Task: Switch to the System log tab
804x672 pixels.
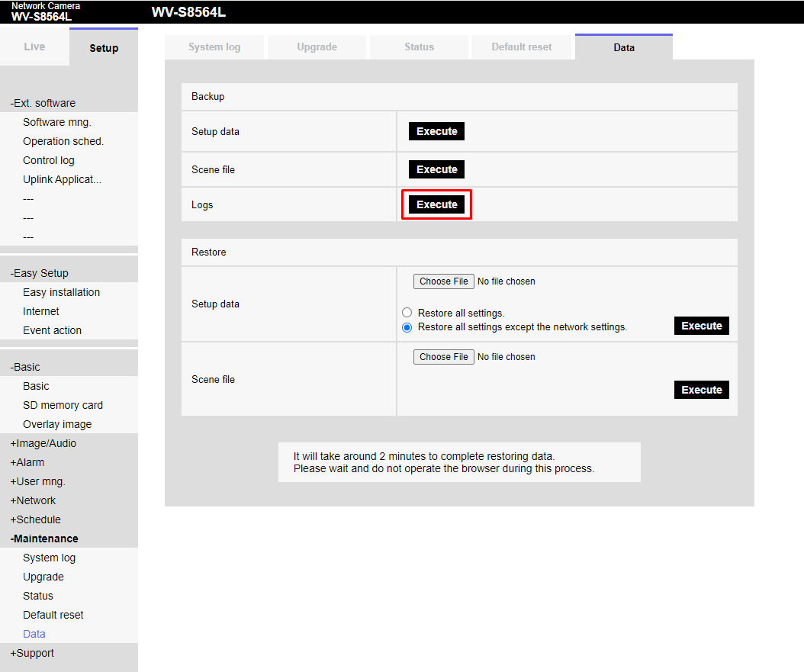Action: pyautogui.click(x=214, y=47)
